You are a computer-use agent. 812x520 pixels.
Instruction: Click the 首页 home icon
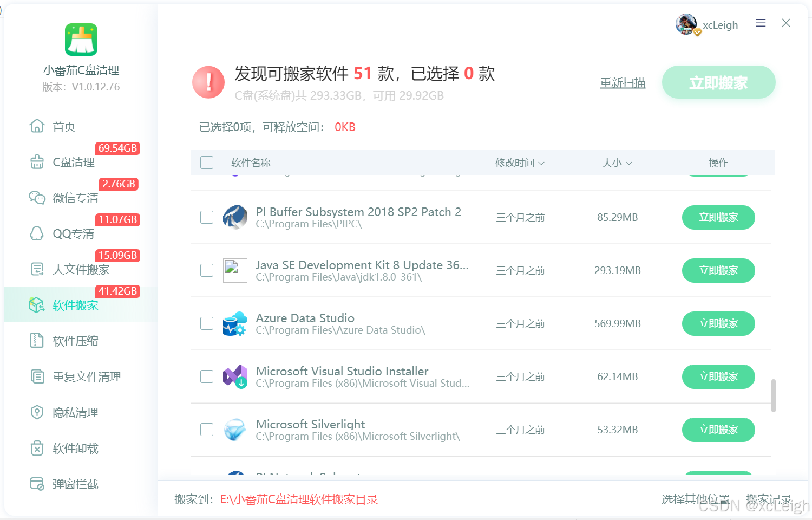pos(37,126)
